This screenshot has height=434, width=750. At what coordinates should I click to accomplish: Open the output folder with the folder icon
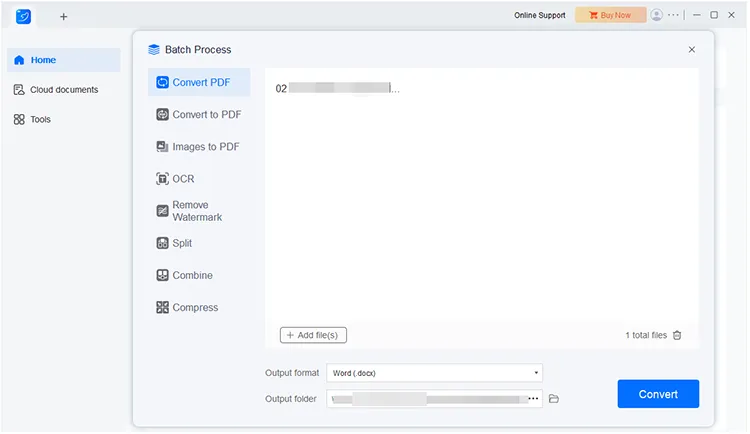pyautogui.click(x=554, y=399)
